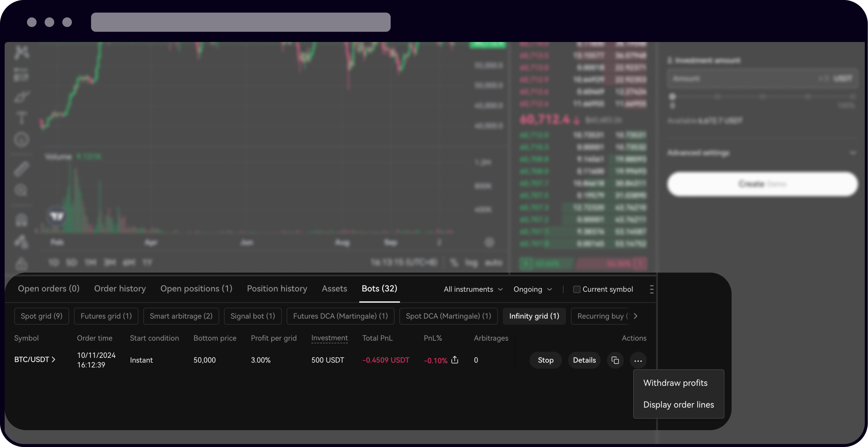Switch to the Open positions (1) tab
The image size is (868, 447).
coord(196,288)
